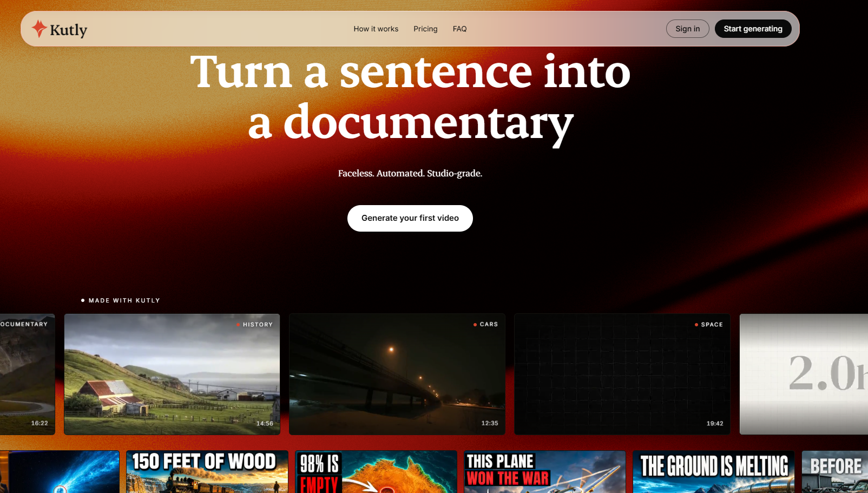Open the BEFORE thumbnail at right edge
Viewport: 868px width, 493px height.
(x=835, y=472)
